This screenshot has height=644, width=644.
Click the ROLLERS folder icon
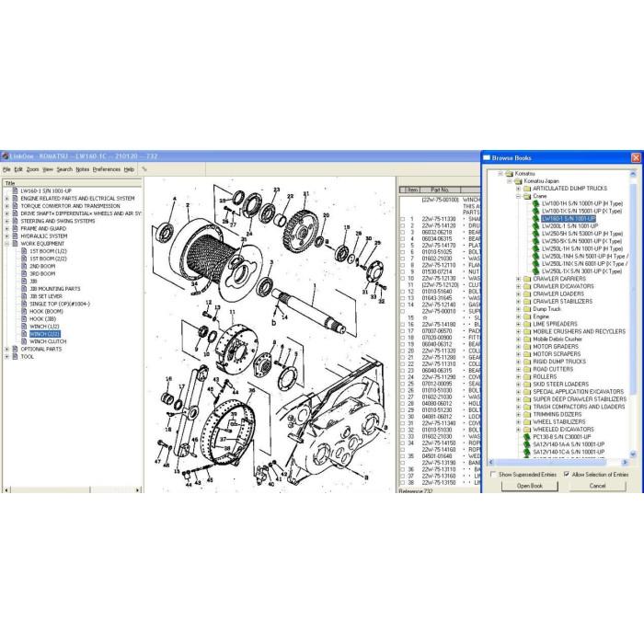pyautogui.click(x=527, y=376)
